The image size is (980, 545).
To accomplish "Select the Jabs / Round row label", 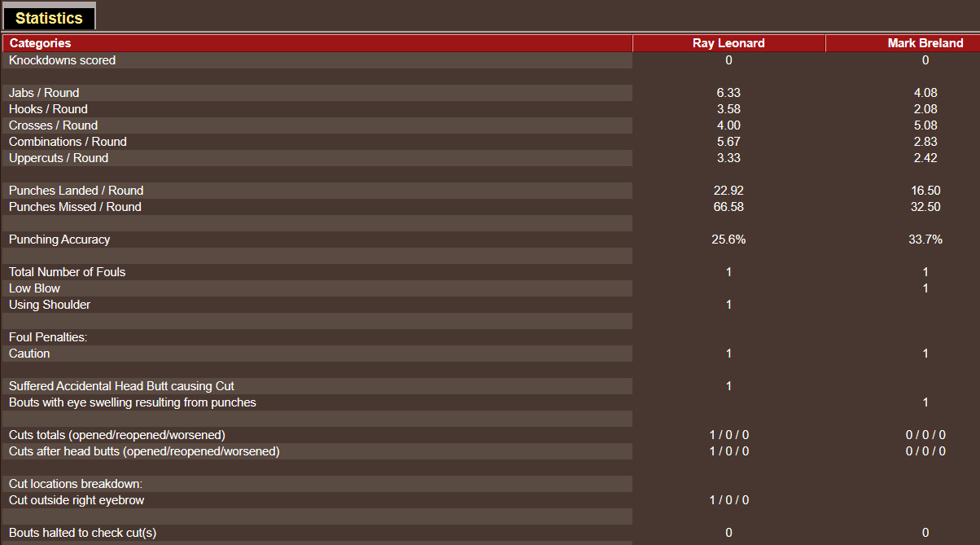I will click(44, 93).
